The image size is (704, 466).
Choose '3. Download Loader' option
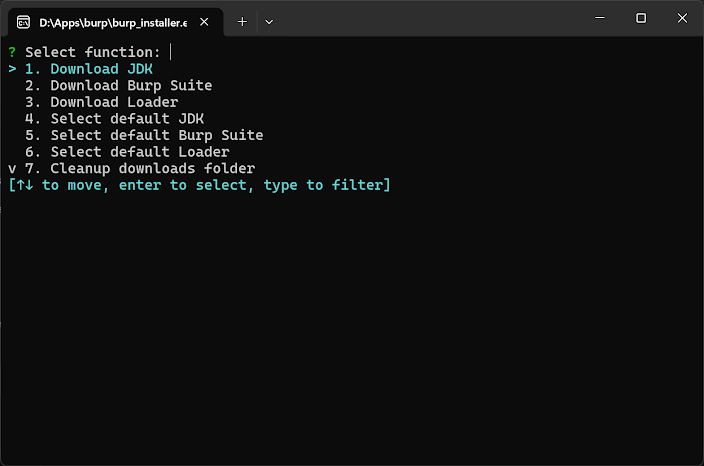tap(101, 102)
